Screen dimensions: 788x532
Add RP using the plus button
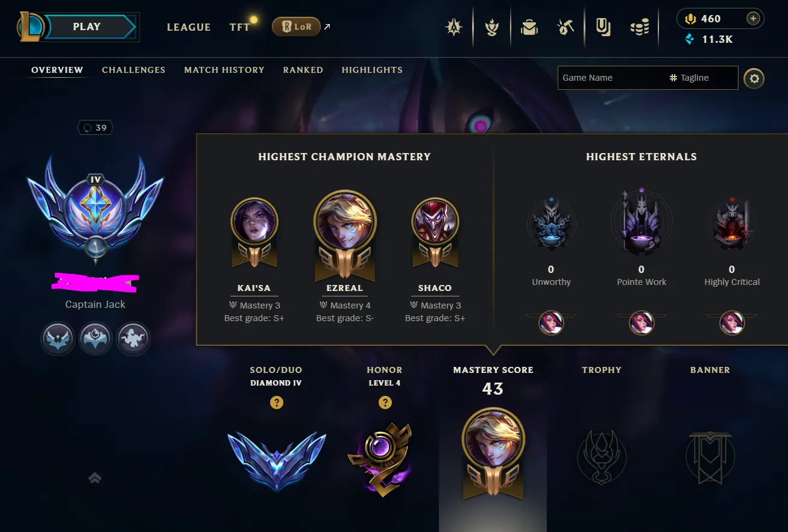point(752,19)
